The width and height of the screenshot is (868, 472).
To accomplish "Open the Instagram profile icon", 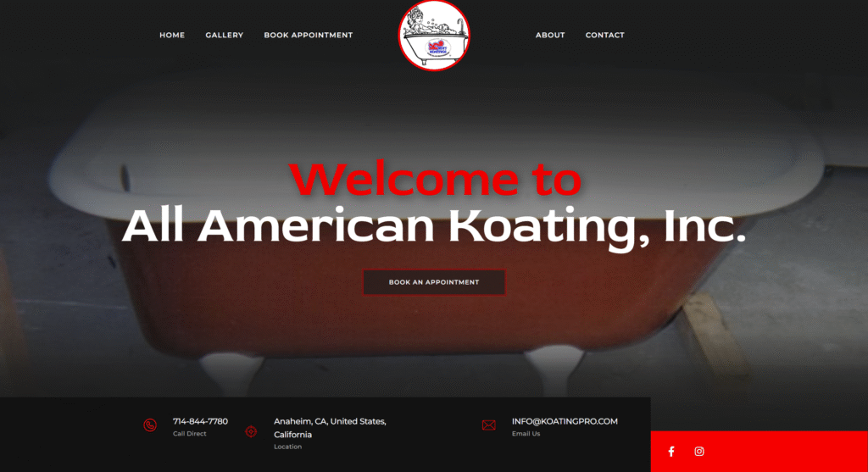I will (699, 452).
